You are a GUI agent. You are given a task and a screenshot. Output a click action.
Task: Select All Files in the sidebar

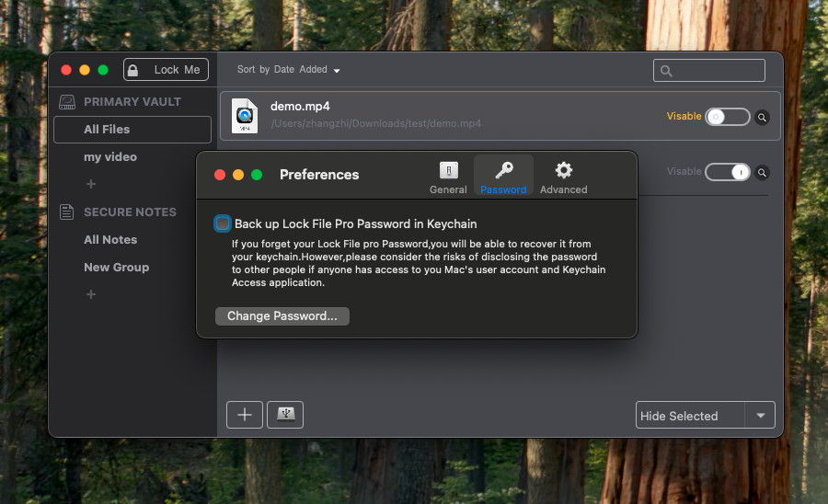(x=132, y=130)
